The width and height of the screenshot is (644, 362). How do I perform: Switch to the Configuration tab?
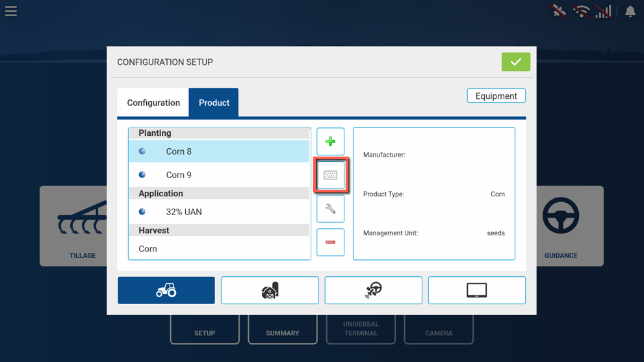coord(153,103)
